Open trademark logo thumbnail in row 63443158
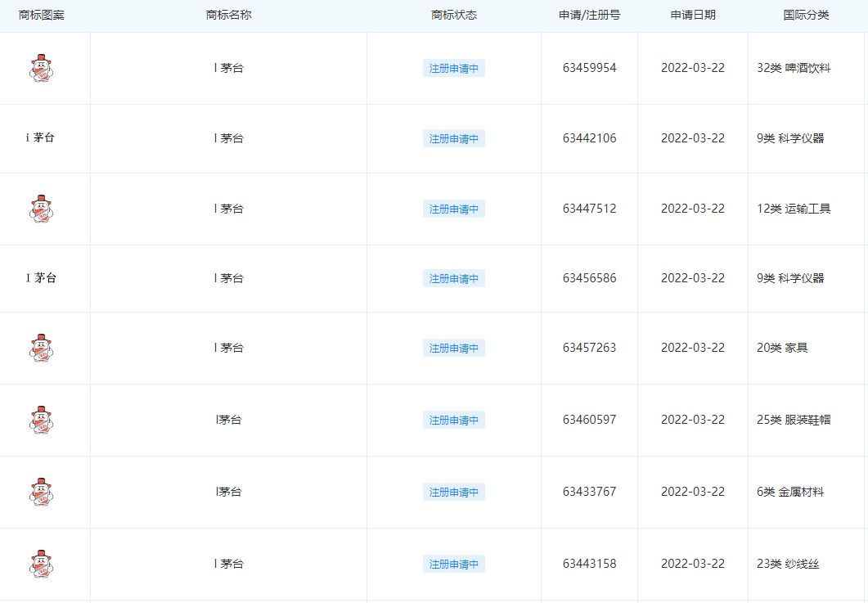 pos(41,564)
